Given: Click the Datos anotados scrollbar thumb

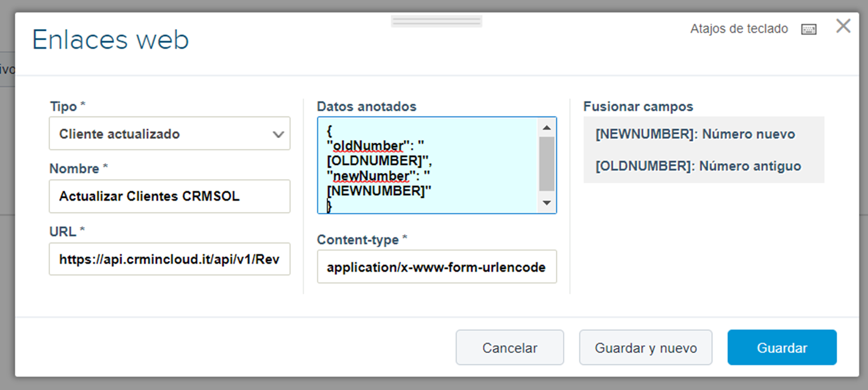Looking at the screenshot, I should click(x=546, y=164).
